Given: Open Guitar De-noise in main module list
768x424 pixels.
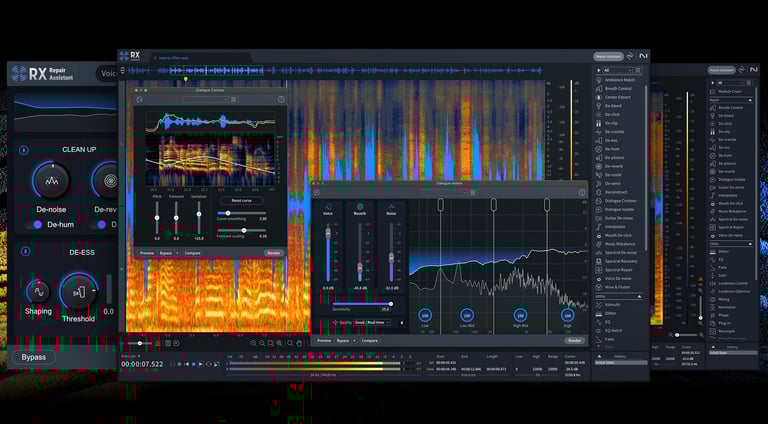Looking at the screenshot, I should tap(615, 218).
